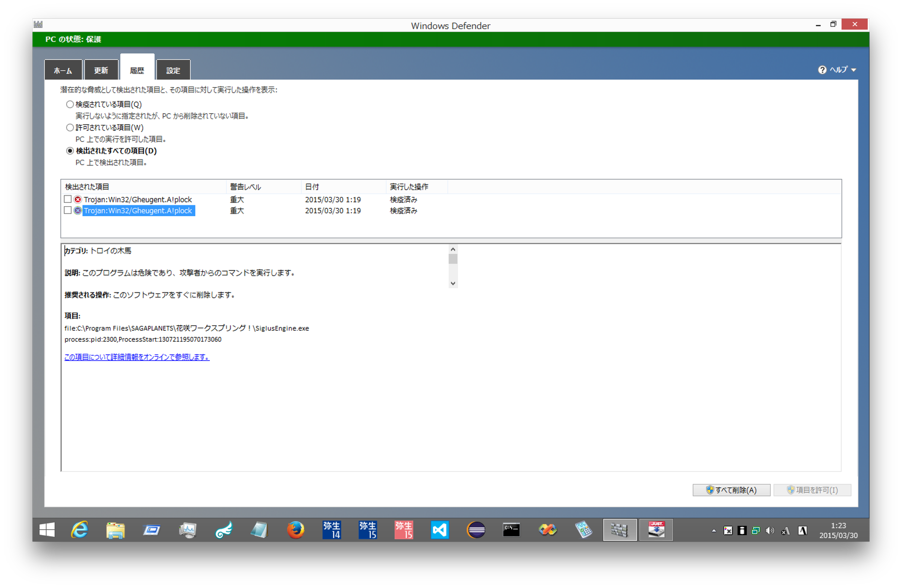Screen dimensions: 902x588
Task: Switch to the 設定 tab
Action: [x=173, y=70]
